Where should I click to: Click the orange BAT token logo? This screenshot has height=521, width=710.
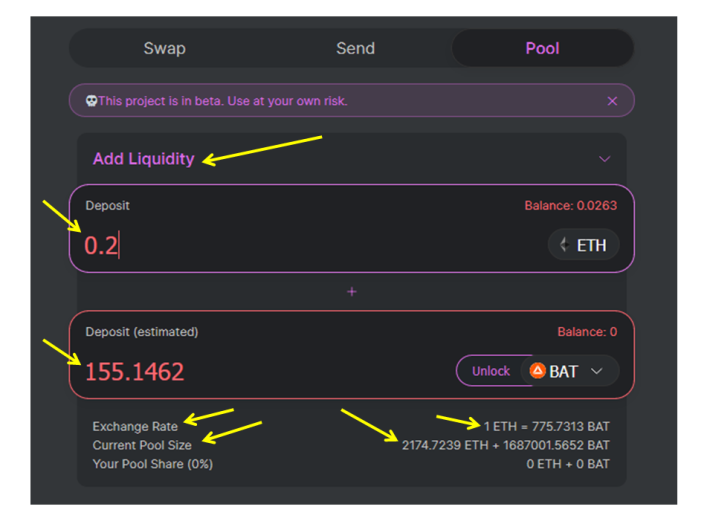(537, 371)
